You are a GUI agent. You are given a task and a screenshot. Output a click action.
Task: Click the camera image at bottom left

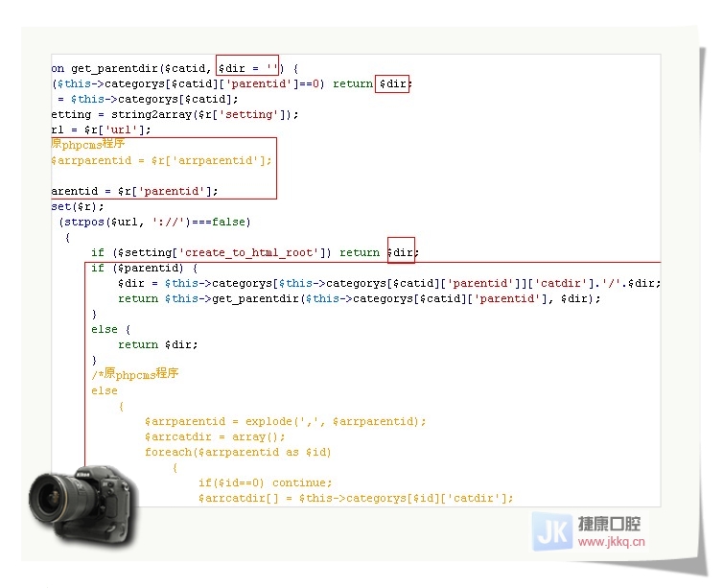[83, 506]
